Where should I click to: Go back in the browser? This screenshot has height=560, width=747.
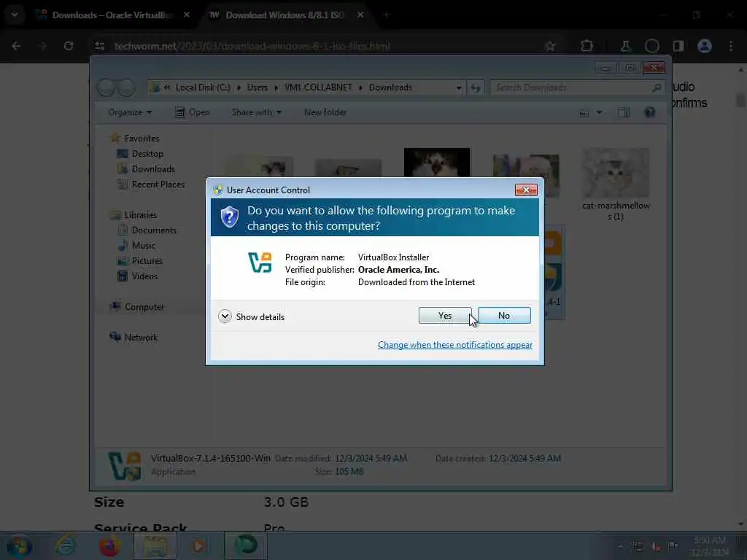[16, 46]
